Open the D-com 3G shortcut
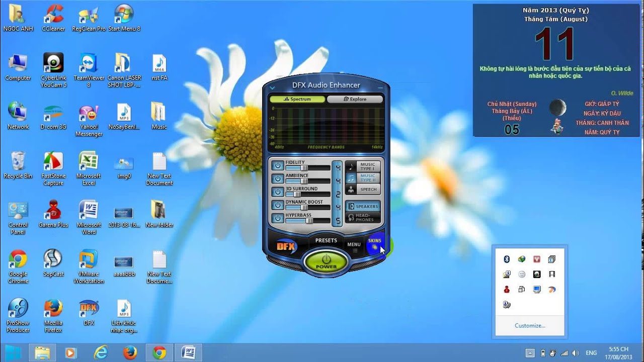Image resolution: width=644 pixels, height=362 pixels. click(x=53, y=117)
